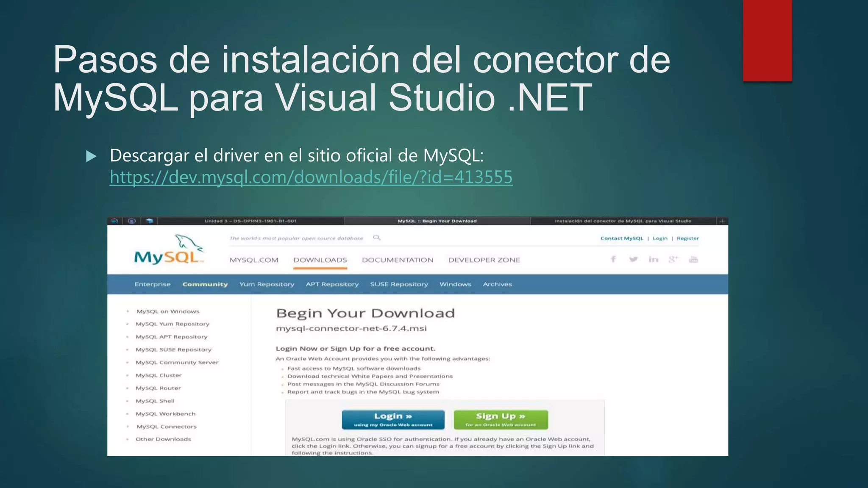
Task: Open DOCUMENTATION navigation item
Action: (x=398, y=260)
